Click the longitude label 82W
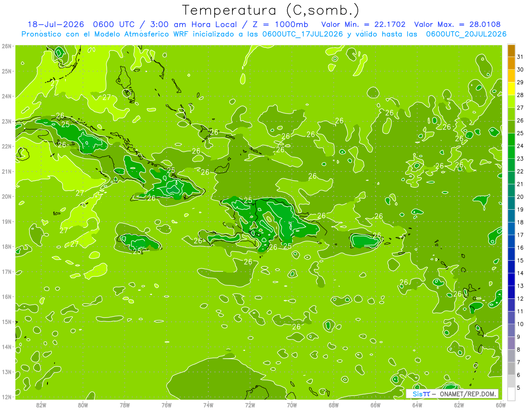The height and width of the screenshot is (411, 532). [x=41, y=405]
